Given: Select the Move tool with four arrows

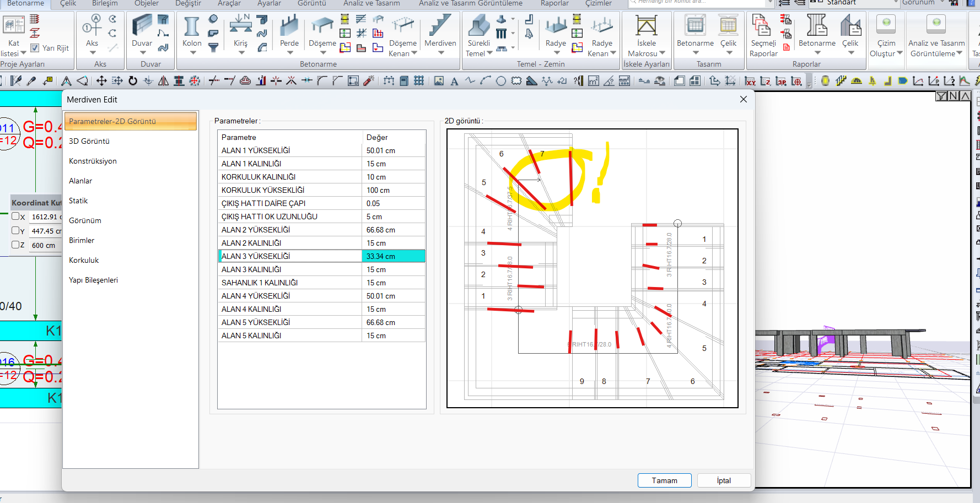Looking at the screenshot, I should (101, 81).
